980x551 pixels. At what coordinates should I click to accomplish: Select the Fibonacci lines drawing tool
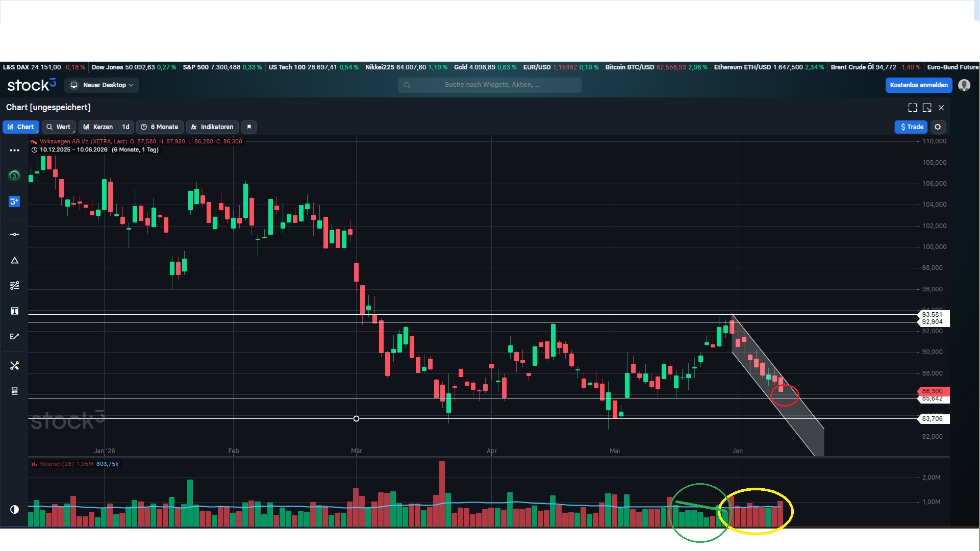coord(14,286)
